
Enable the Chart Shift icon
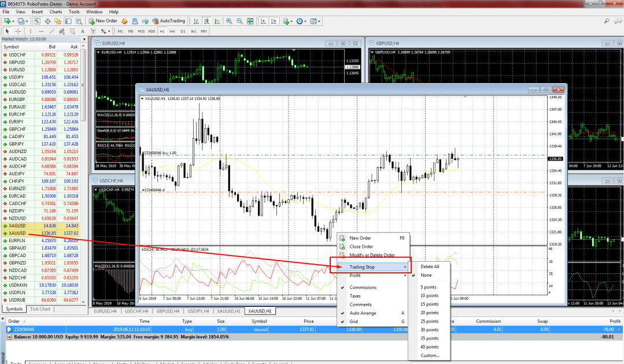pyautogui.click(x=274, y=21)
